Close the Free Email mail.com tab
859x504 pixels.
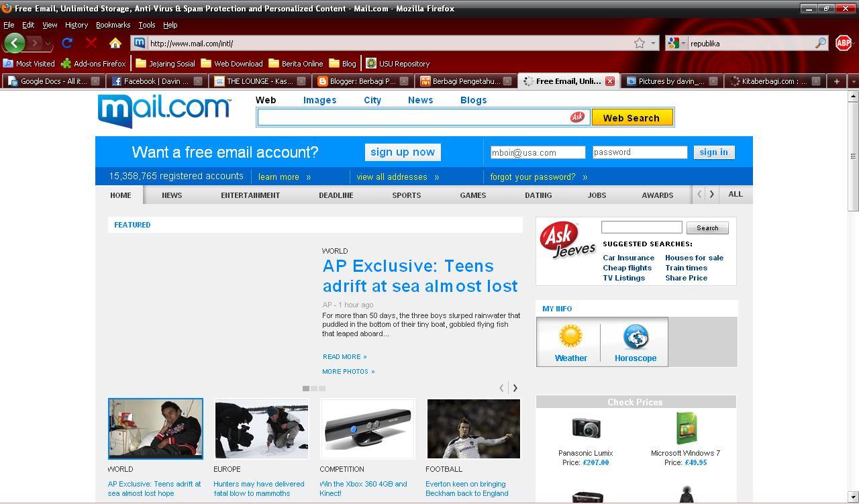tap(610, 81)
